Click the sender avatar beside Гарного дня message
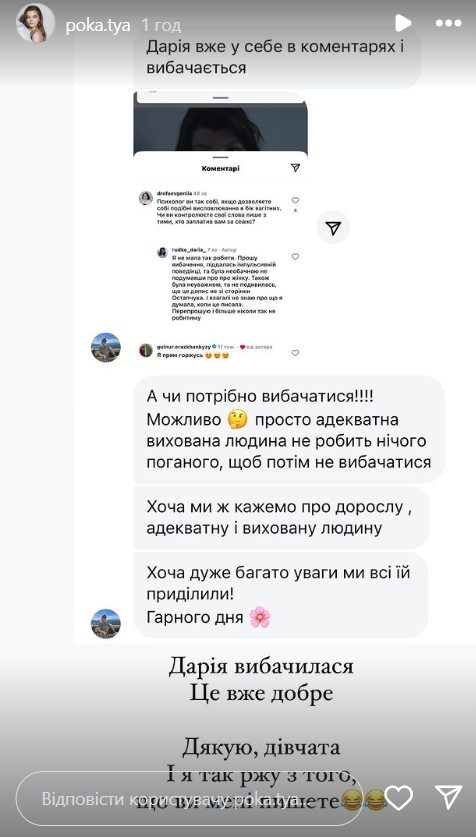The width and height of the screenshot is (476, 837). pos(106,623)
